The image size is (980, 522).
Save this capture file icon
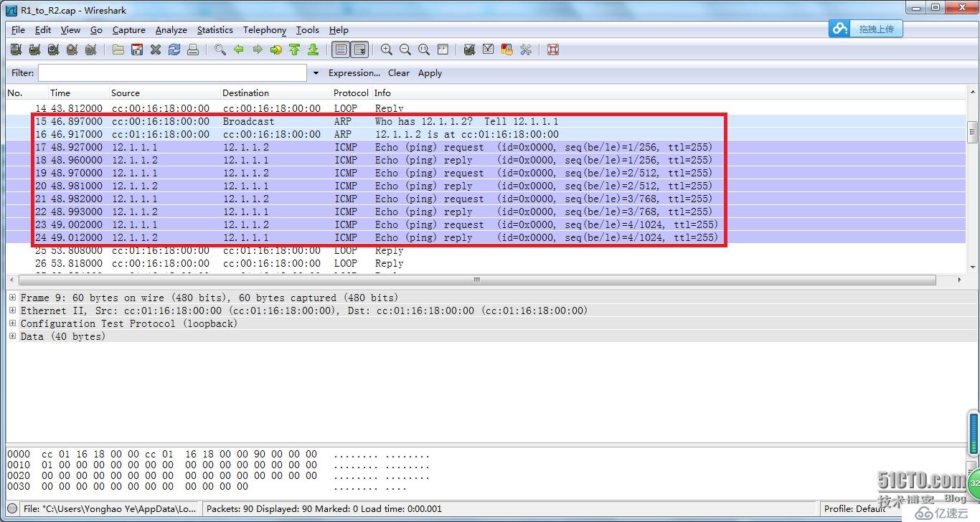point(137,49)
